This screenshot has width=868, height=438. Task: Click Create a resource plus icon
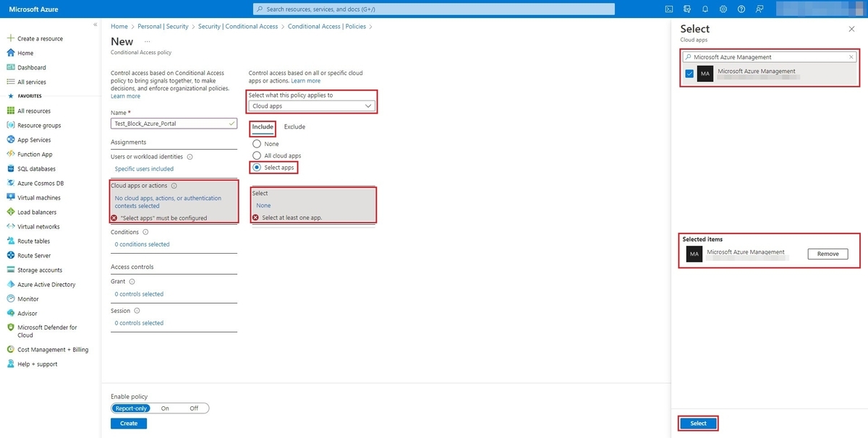pyautogui.click(x=11, y=38)
